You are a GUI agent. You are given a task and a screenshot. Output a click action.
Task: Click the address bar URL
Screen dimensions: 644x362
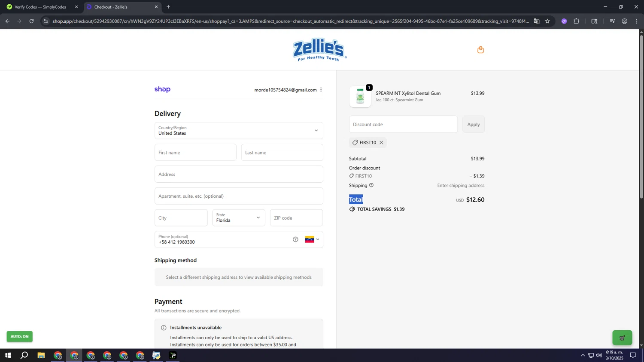coord(291,21)
